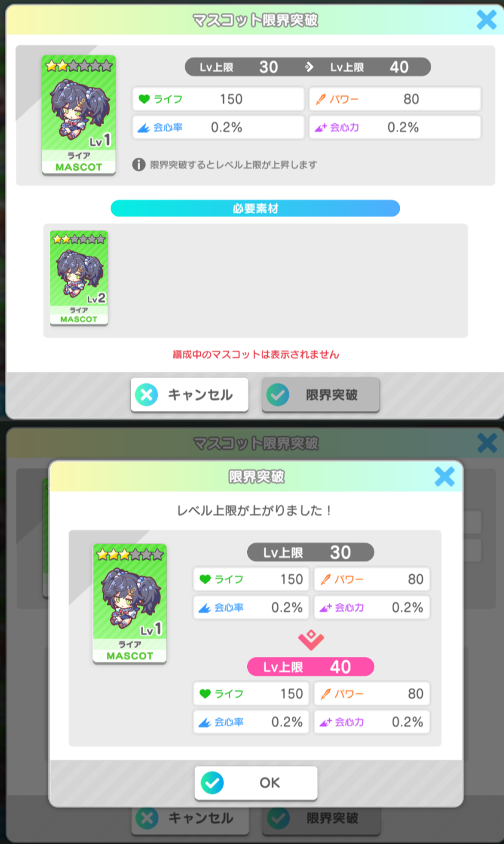Close the 限界突破 popup with the X

pos(445,476)
